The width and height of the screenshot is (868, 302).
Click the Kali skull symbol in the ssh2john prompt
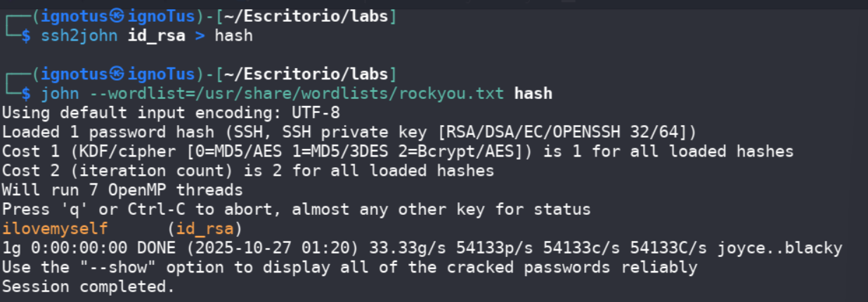point(117,15)
